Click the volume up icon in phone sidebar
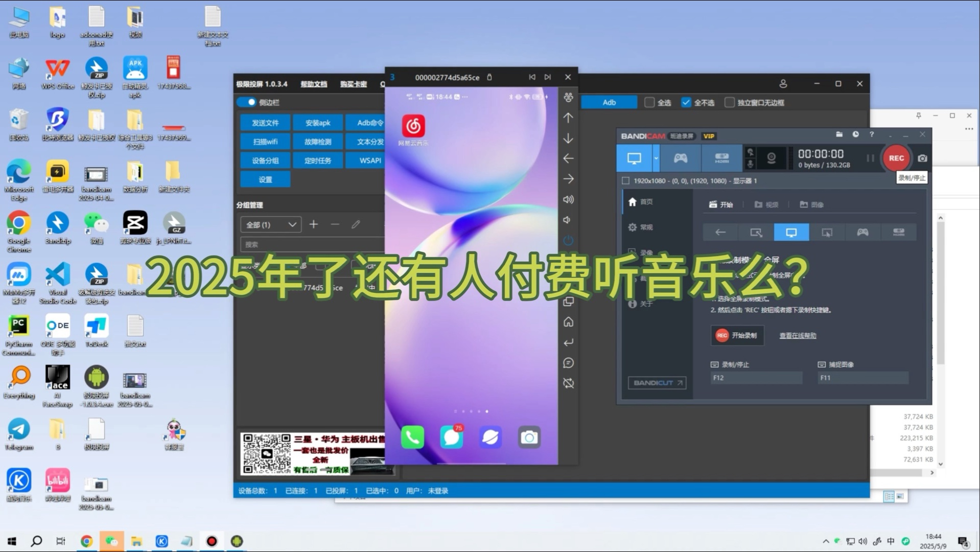Image resolution: width=980 pixels, height=552 pixels. coord(568,200)
